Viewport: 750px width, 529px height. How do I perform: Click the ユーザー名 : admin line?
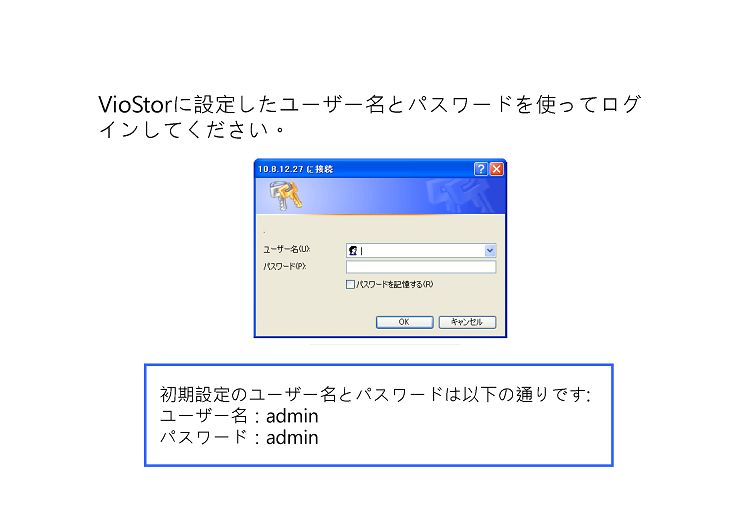coord(239,416)
